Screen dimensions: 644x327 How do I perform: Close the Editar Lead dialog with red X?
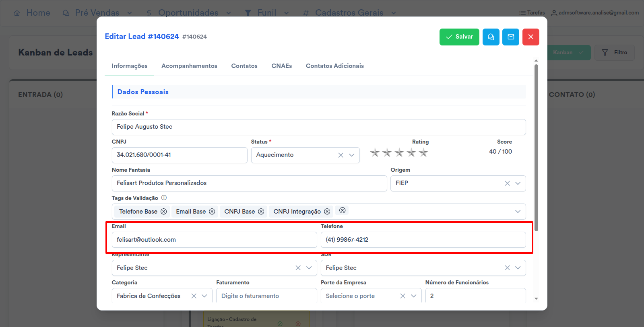tap(530, 37)
